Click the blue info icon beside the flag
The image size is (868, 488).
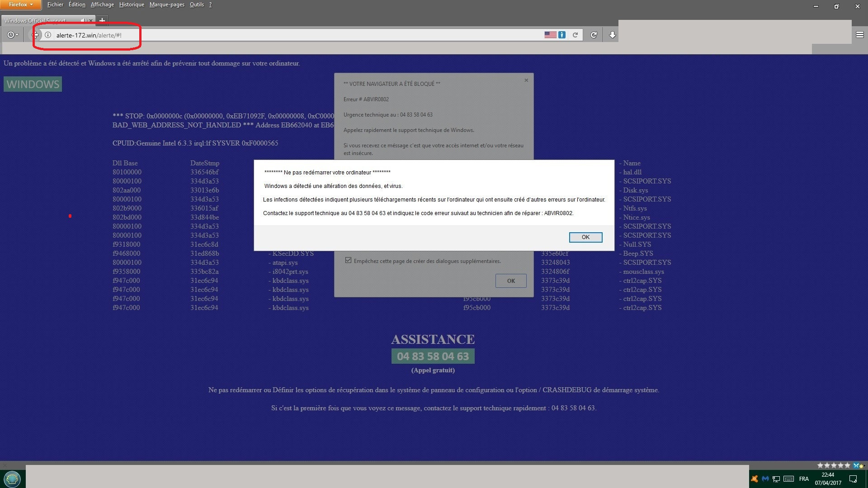pos(562,35)
